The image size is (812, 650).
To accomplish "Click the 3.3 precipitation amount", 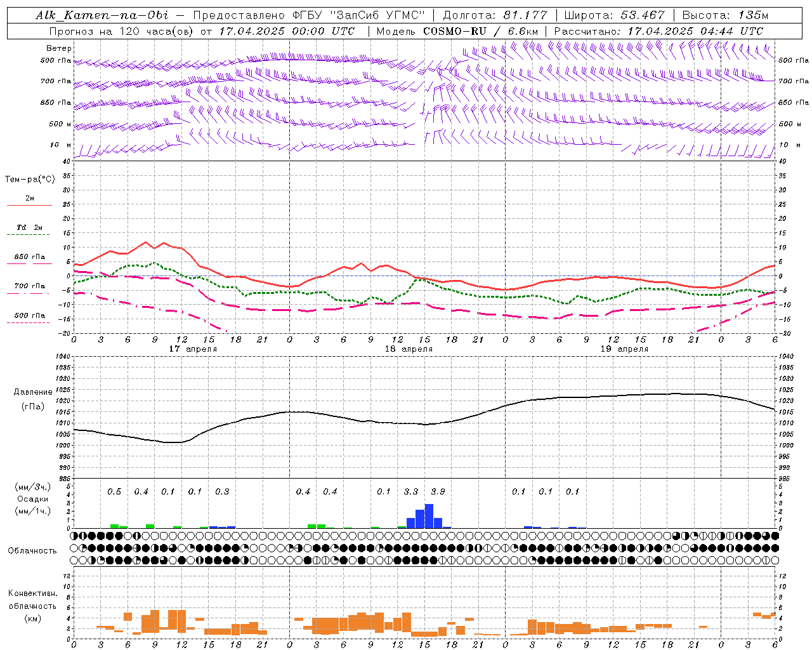I will (411, 492).
